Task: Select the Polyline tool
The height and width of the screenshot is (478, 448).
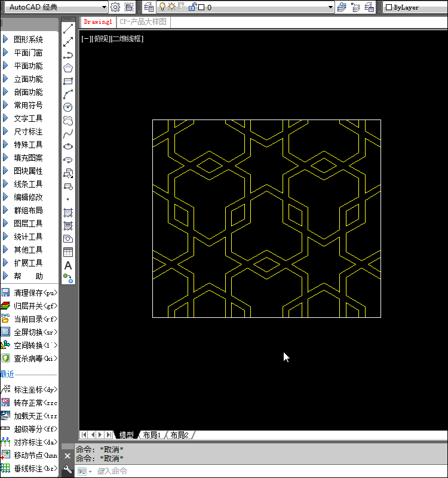Action: (x=68, y=55)
